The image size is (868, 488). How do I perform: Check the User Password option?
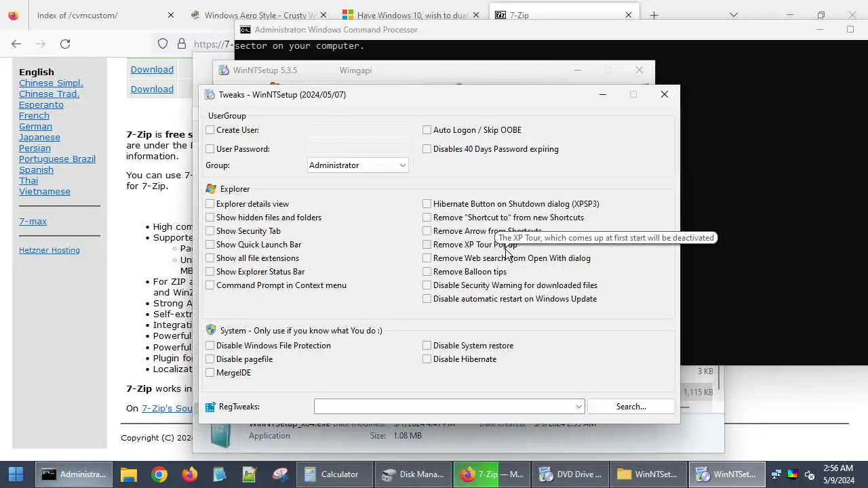(210, 149)
